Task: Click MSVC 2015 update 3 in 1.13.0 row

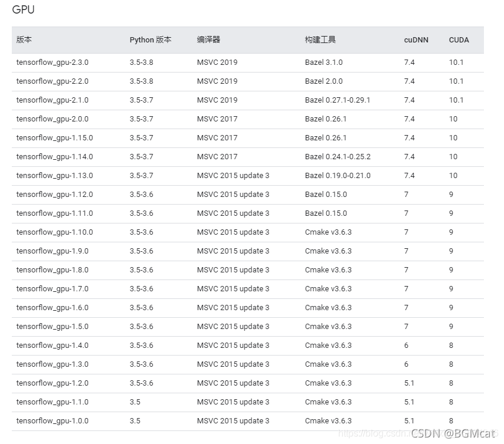Action: [233, 176]
